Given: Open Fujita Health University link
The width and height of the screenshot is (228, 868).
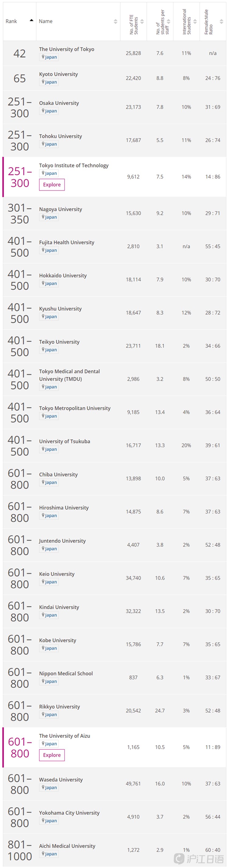Looking at the screenshot, I should click(66, 242).
